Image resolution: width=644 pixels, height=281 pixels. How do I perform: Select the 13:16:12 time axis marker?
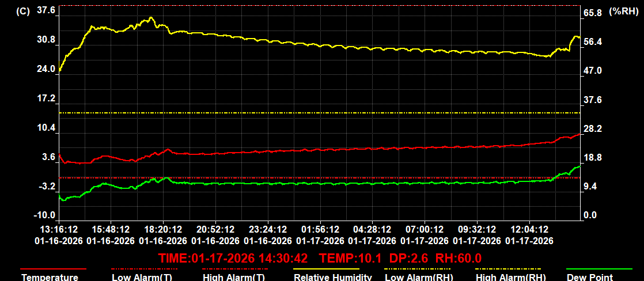[x=59, y=229]
